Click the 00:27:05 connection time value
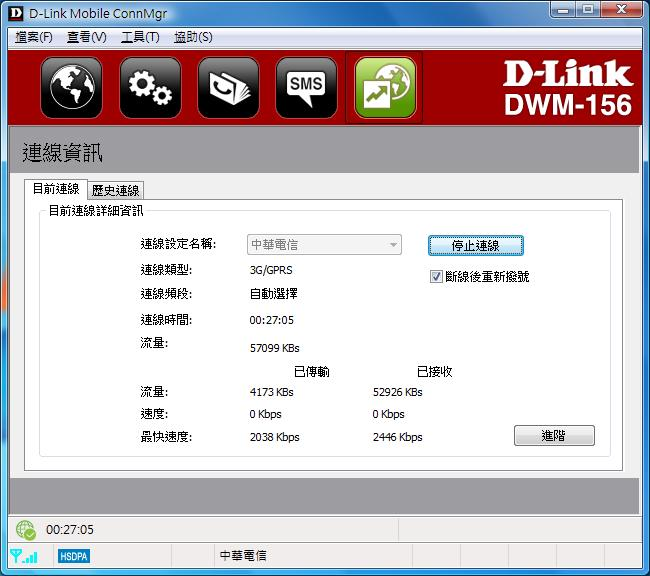 click(x=272, y=320)
